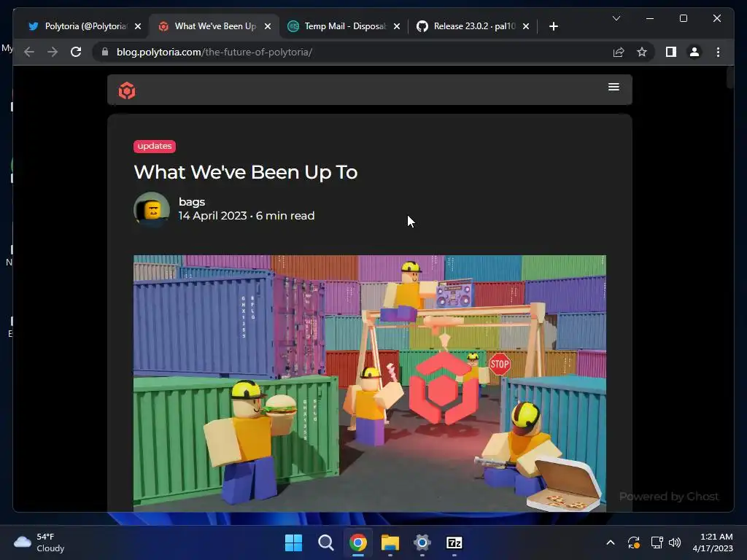Open the clock showing 1:21 AM
Image resolution: width=747 pixels, height=560 pixels.
point(713,542)
